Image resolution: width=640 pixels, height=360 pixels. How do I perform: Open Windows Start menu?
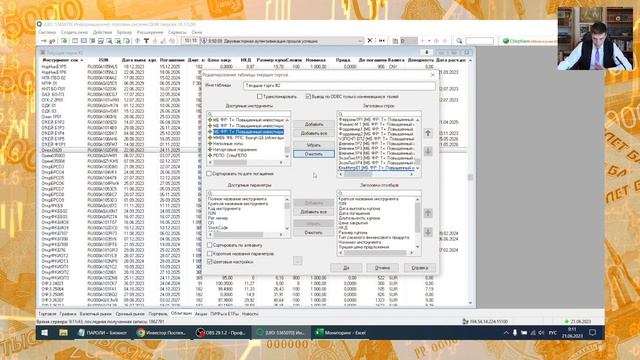pos(44,333)
